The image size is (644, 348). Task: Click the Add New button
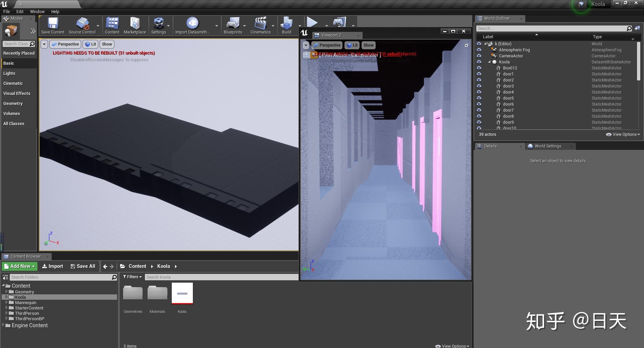pos(19,266)
